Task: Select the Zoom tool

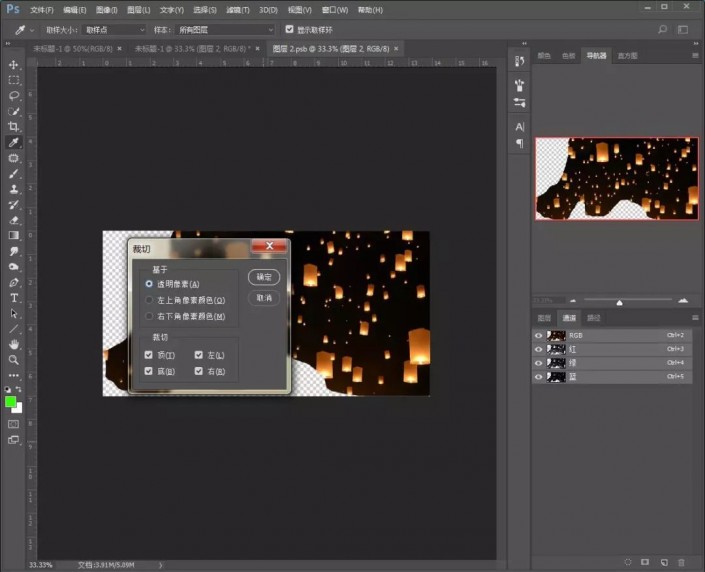Action: click(13, 360)
